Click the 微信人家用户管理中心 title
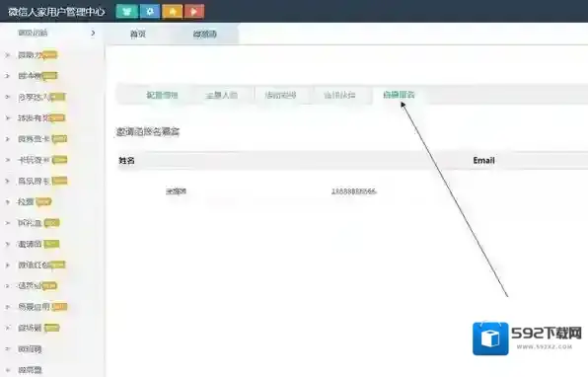The height and width of the screenshot is (377, 588). (56, 12)
